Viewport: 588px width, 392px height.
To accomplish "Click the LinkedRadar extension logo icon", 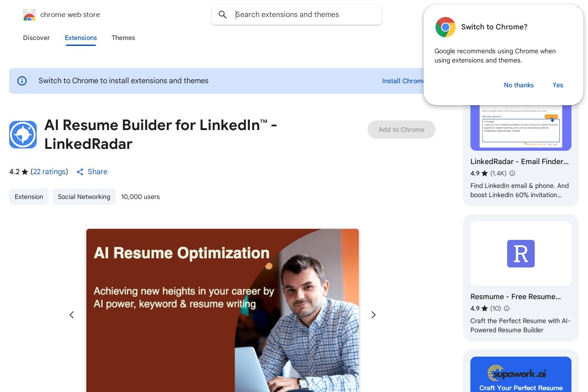I will [x=23, y=135].
